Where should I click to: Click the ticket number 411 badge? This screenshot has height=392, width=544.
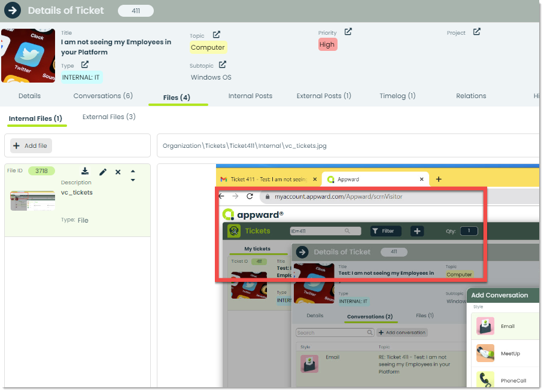tap(136, 11)
